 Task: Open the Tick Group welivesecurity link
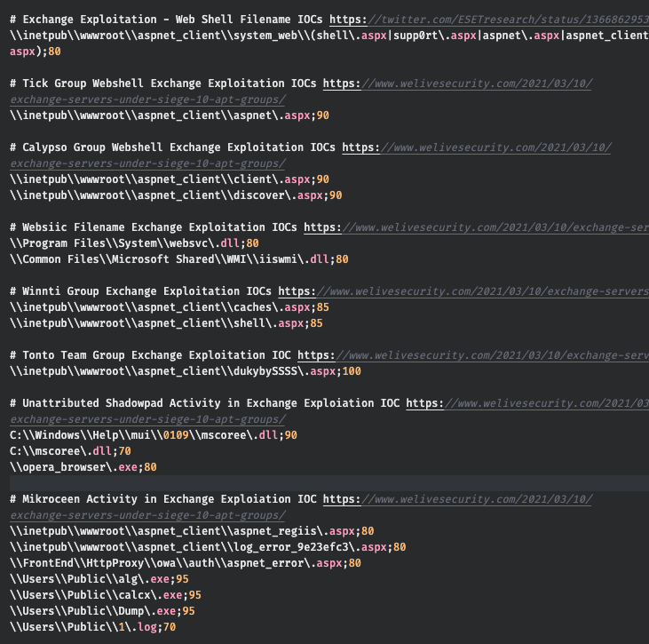(457, 83)
